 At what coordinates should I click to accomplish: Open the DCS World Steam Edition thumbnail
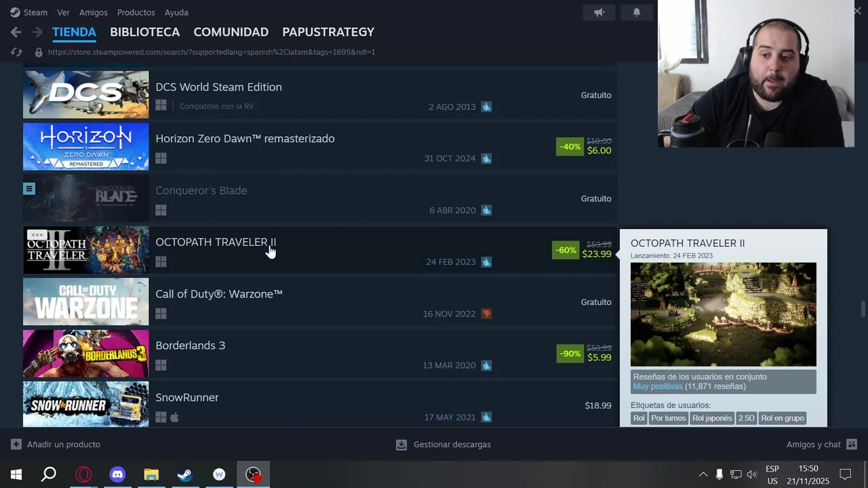(85, 95)
